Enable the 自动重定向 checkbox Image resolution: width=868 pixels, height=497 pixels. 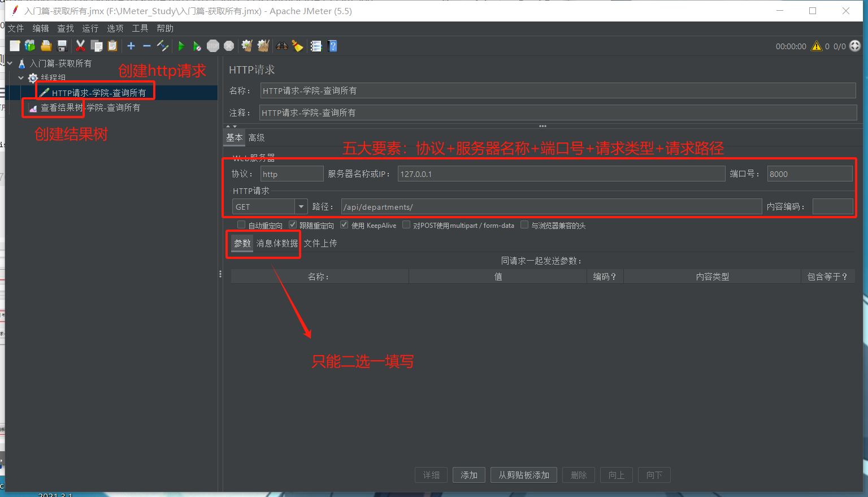click(x=241, y=225)
